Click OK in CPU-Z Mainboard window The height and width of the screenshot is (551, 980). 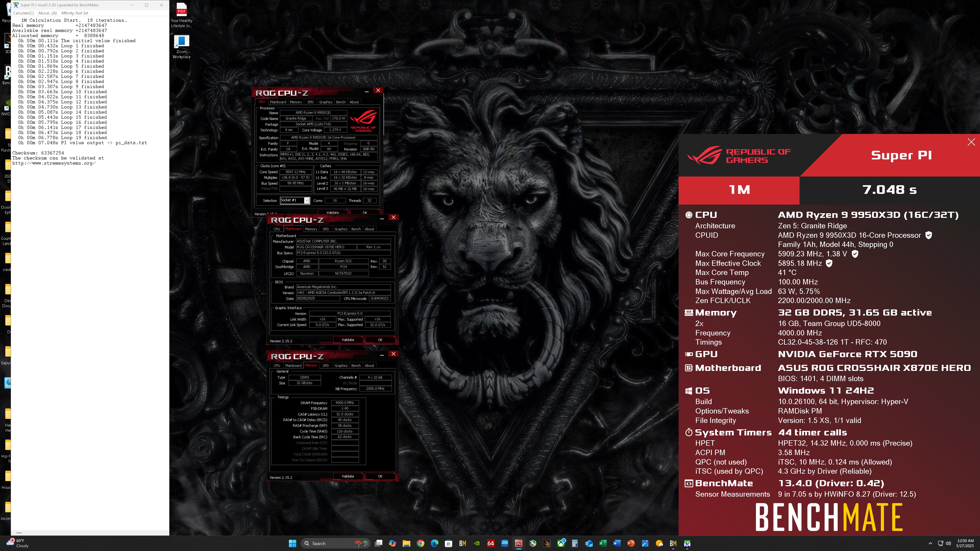[x=380, y=340]
